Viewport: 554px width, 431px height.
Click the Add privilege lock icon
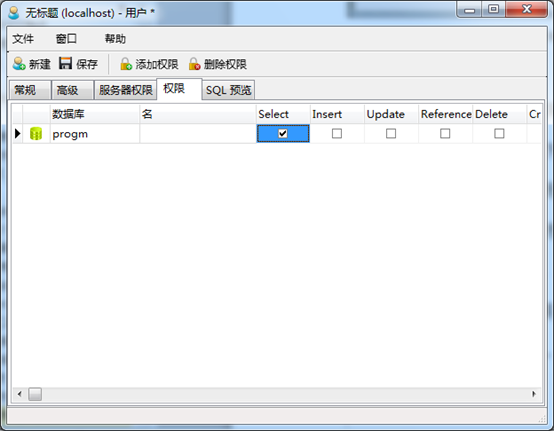coord(126,64)
